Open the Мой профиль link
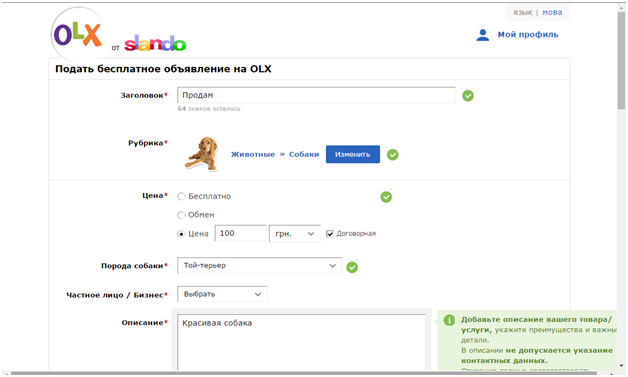628x377 pixels. coord(528,35)
